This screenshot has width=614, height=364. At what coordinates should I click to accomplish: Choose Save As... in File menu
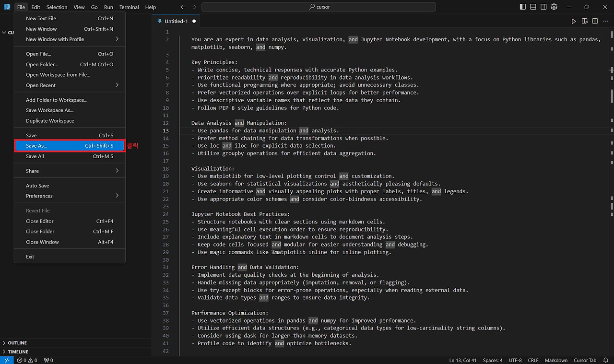[x=70, y=146]
